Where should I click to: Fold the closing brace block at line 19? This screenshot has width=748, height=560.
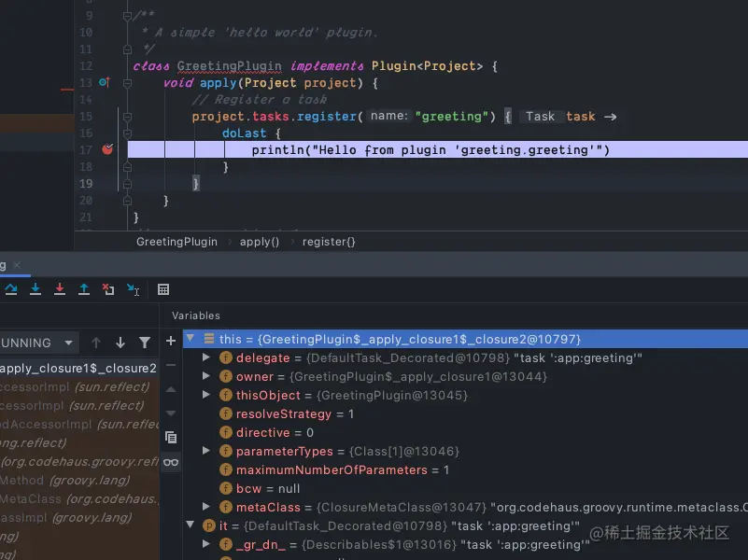127,184
